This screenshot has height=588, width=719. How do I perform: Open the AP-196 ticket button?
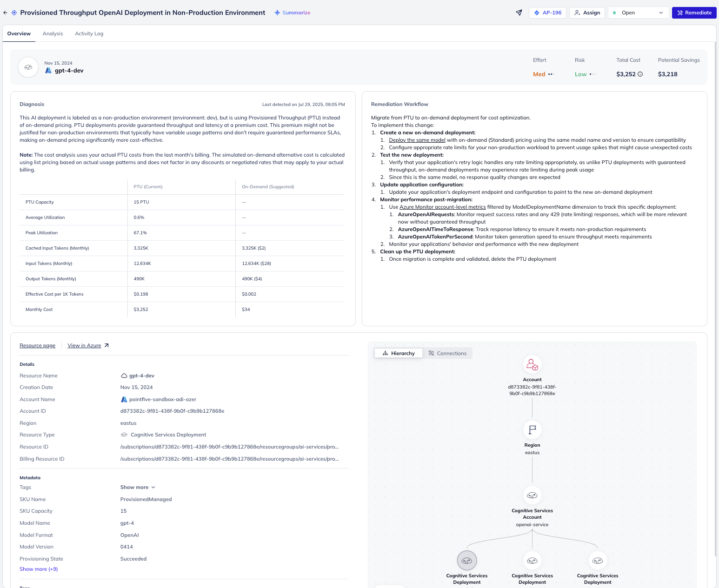pyautogui.click(x=547, y=13)
